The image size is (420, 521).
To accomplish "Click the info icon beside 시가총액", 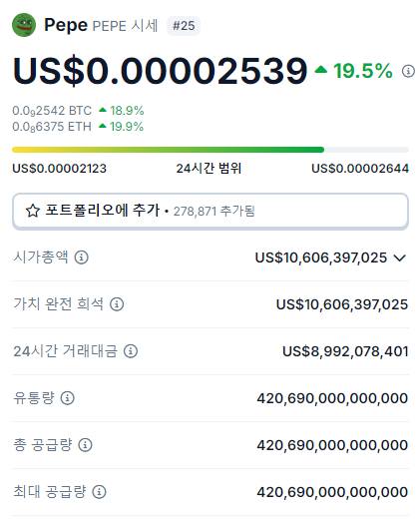I will [81, 258].
